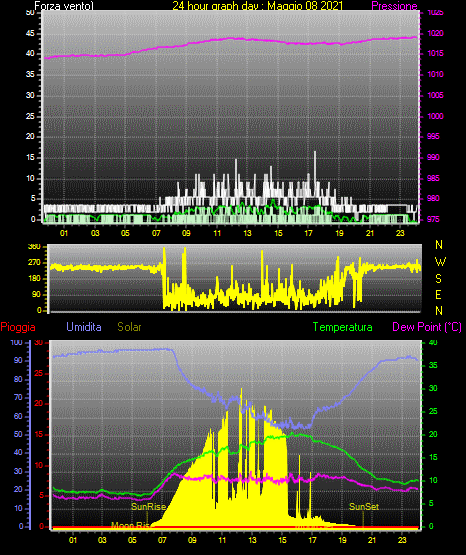Select hour '09' under the bottom chart
This screenshot has height=555, width=466.
click(192, 540)
